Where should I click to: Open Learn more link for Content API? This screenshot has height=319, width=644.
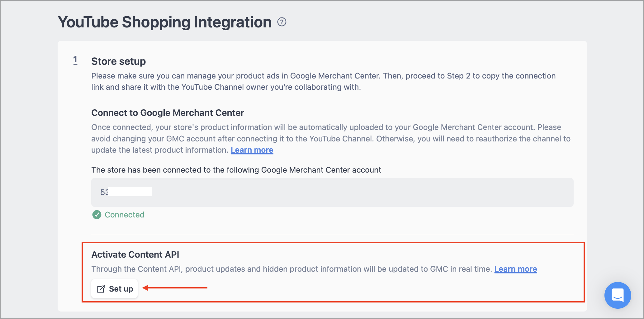pos(516,269)
